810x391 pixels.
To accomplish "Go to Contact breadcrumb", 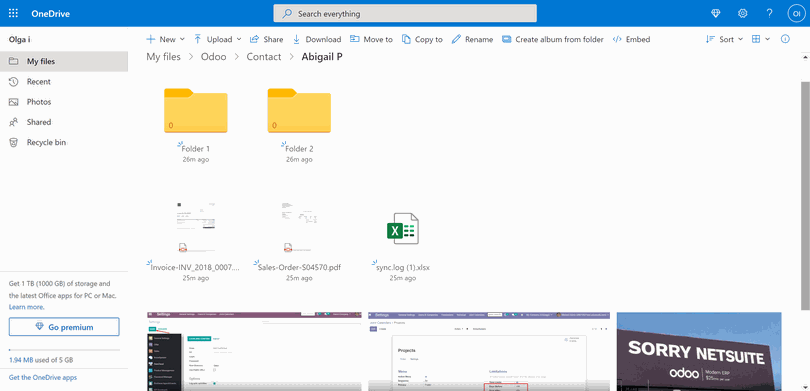I will click(x=264, y=57).
